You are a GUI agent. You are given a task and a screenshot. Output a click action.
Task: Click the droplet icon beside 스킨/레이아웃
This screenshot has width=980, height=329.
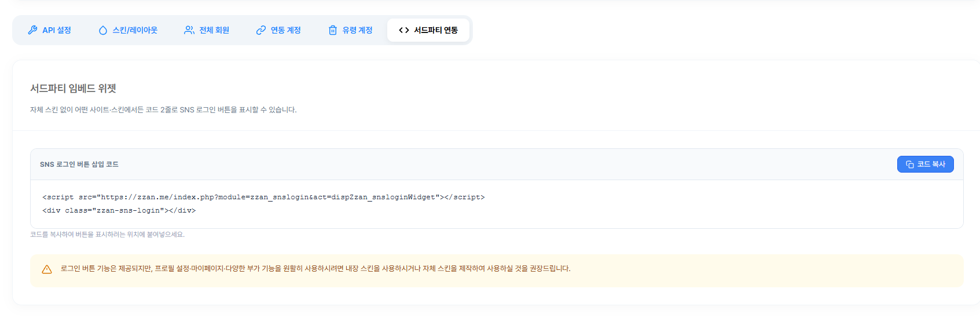coord(103,30)
